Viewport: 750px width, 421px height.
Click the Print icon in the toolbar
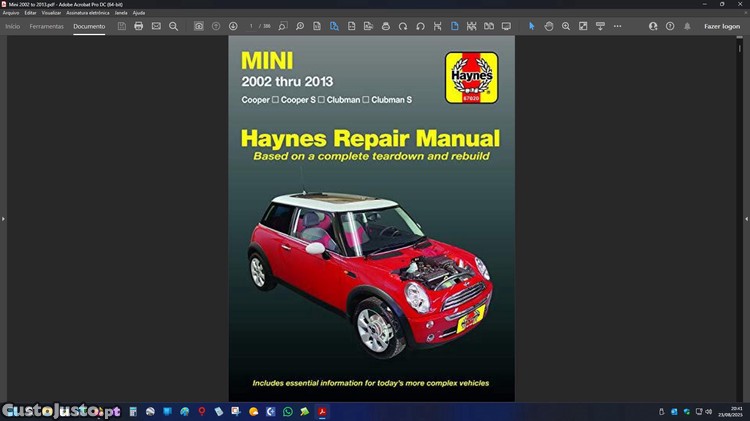coord(138,26)
